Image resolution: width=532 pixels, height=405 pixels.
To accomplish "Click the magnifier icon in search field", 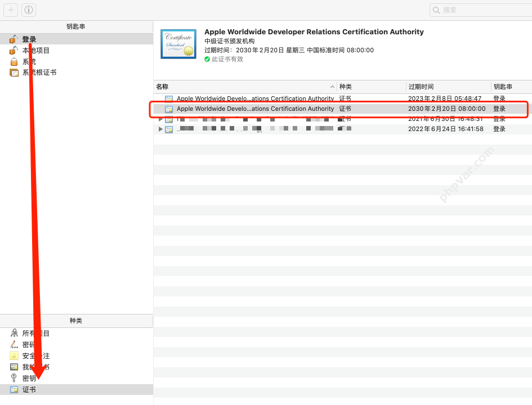I will (x=436, y=10).
